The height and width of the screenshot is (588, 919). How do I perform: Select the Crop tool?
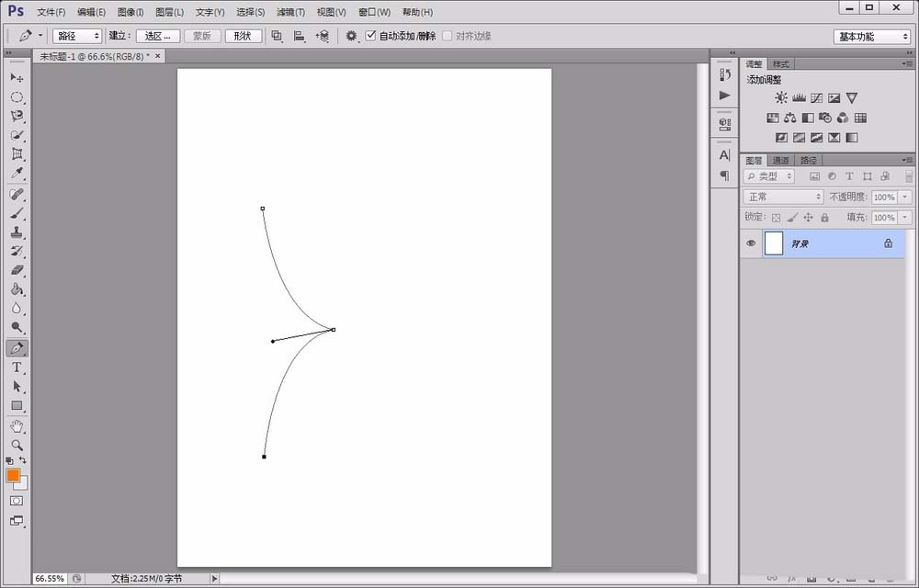click(x=17, y=154)
